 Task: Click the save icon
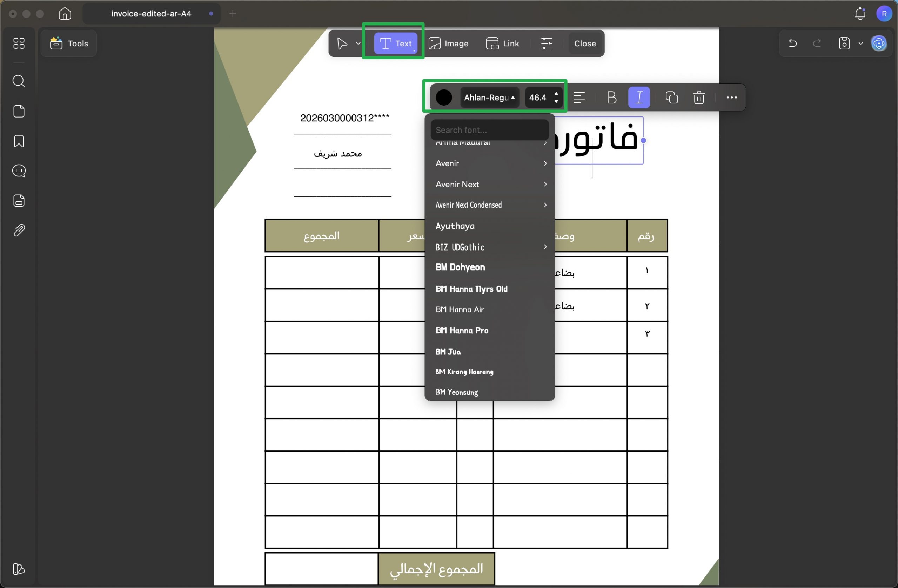pyautogui.click(x=844, y=44)
